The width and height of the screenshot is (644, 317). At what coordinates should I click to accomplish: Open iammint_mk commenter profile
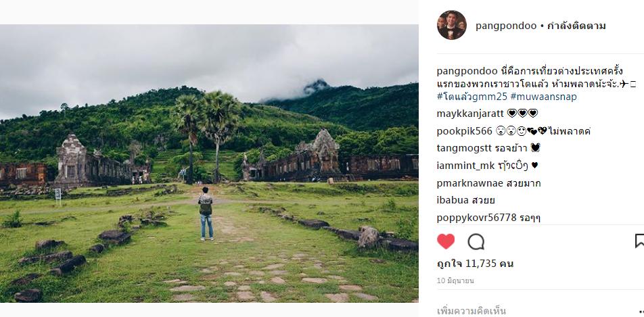tap(465, 166)
